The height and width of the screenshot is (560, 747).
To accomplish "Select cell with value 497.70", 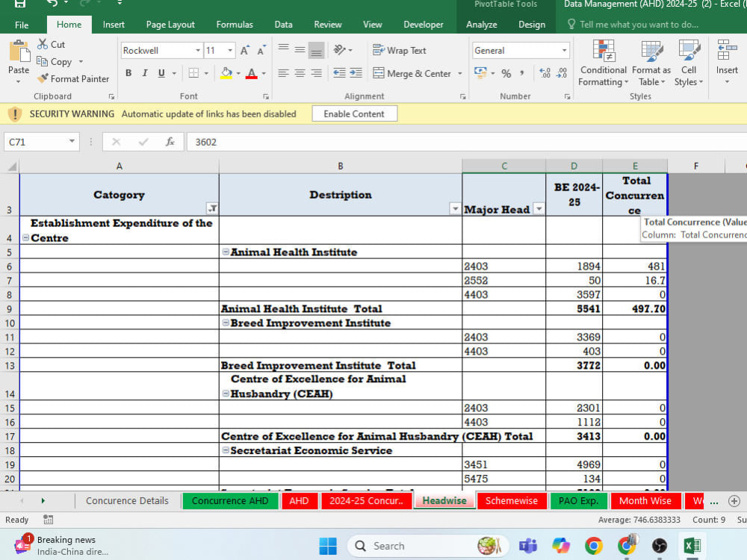I will click(x=634, y=308).
